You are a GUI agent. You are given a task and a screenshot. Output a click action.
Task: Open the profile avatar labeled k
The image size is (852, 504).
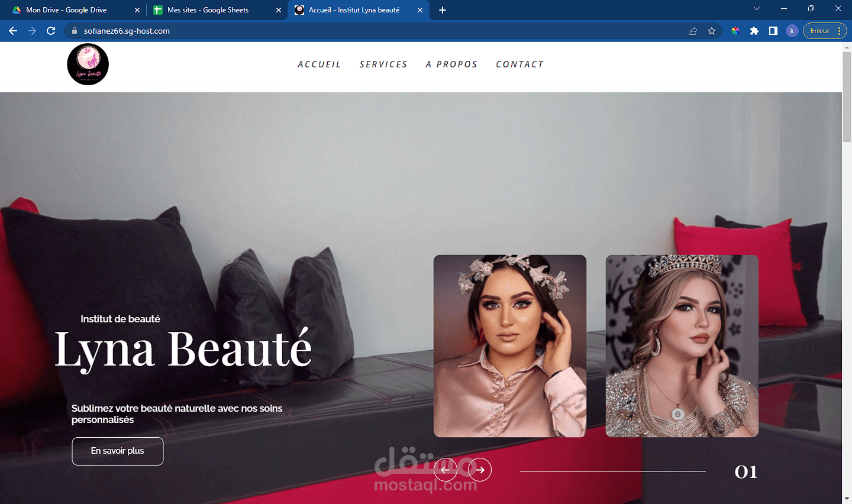click(792, 31)
